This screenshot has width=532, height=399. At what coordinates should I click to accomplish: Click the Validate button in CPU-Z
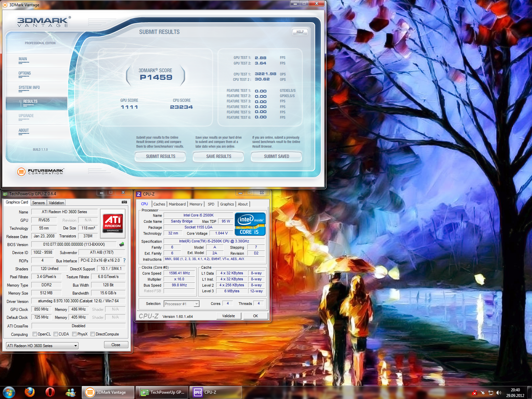pos(228,316)
